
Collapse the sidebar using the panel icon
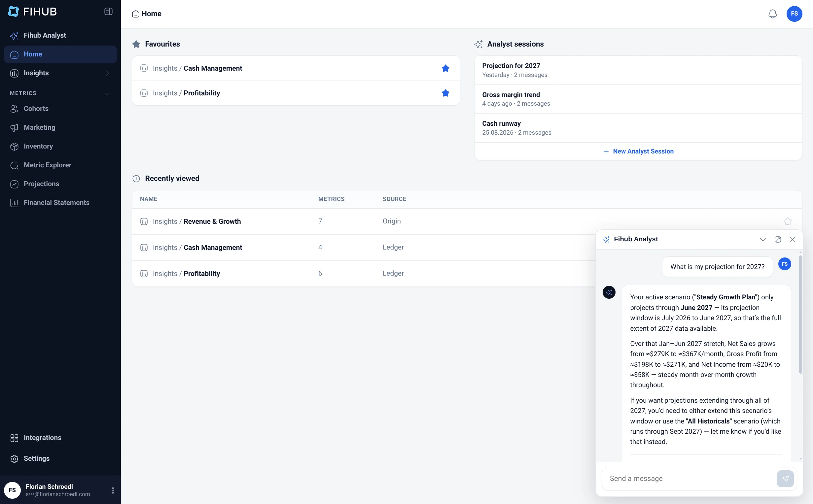[x=108, y=12]
